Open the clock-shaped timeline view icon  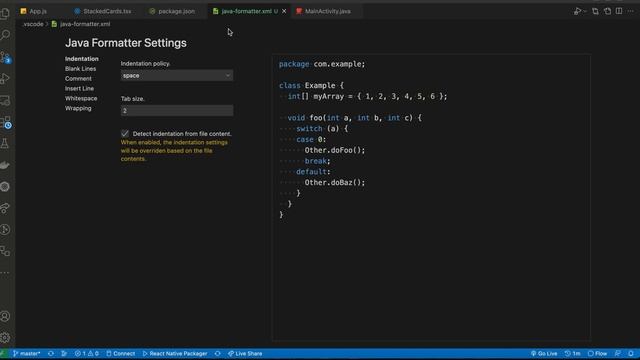(x=5, y=230)
